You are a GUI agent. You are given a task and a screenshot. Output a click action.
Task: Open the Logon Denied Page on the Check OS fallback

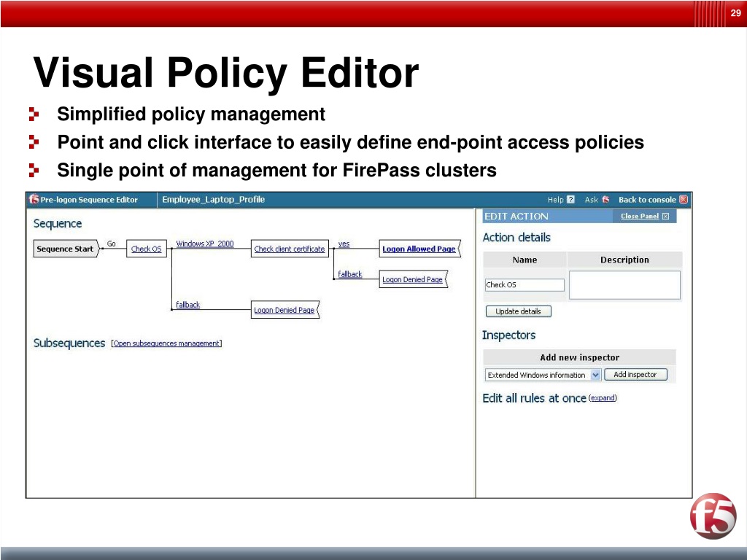tap(285, 310)
